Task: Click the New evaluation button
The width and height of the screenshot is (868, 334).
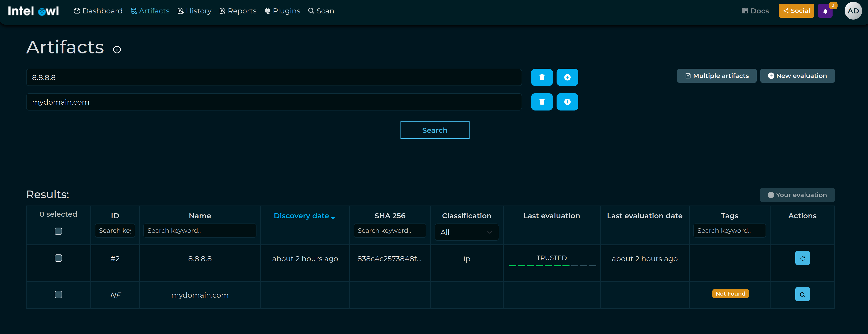Action: [797, 76]
